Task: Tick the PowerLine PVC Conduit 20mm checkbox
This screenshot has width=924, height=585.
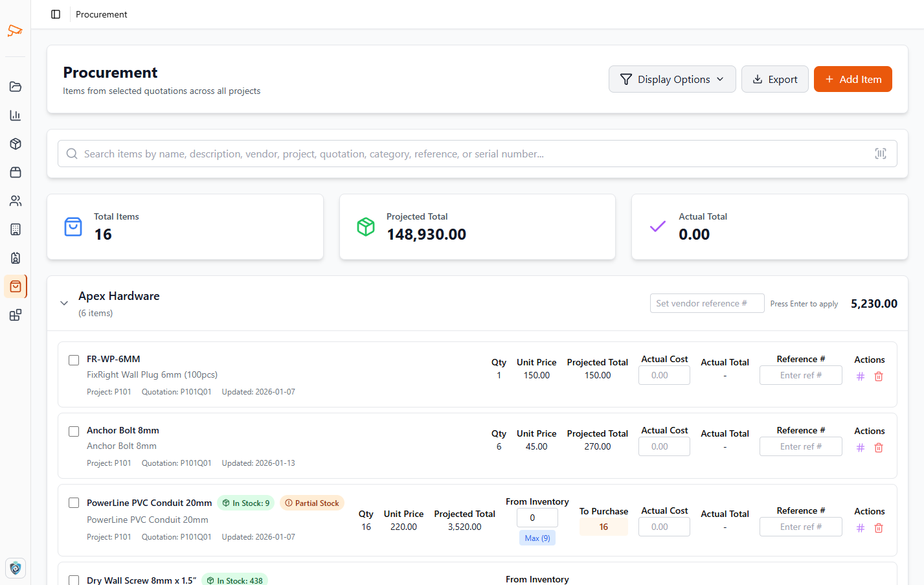Action: coord(74,503)
